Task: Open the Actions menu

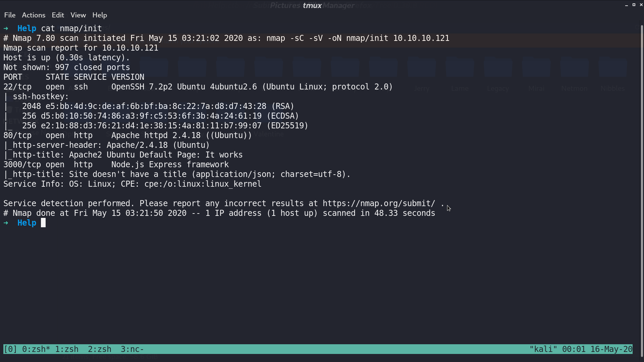Action: coord(34,15)
